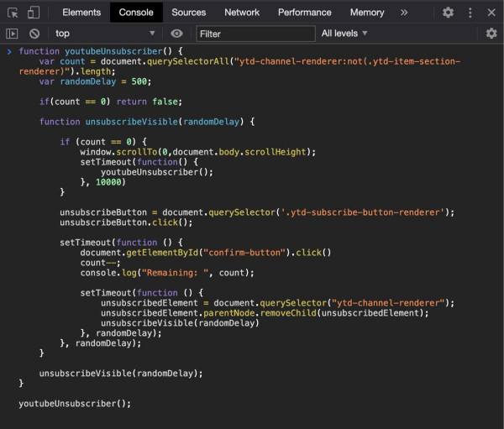Expand the top JavaScript context dropdown
Screen dimensions: 504x429
click(105, 34)
